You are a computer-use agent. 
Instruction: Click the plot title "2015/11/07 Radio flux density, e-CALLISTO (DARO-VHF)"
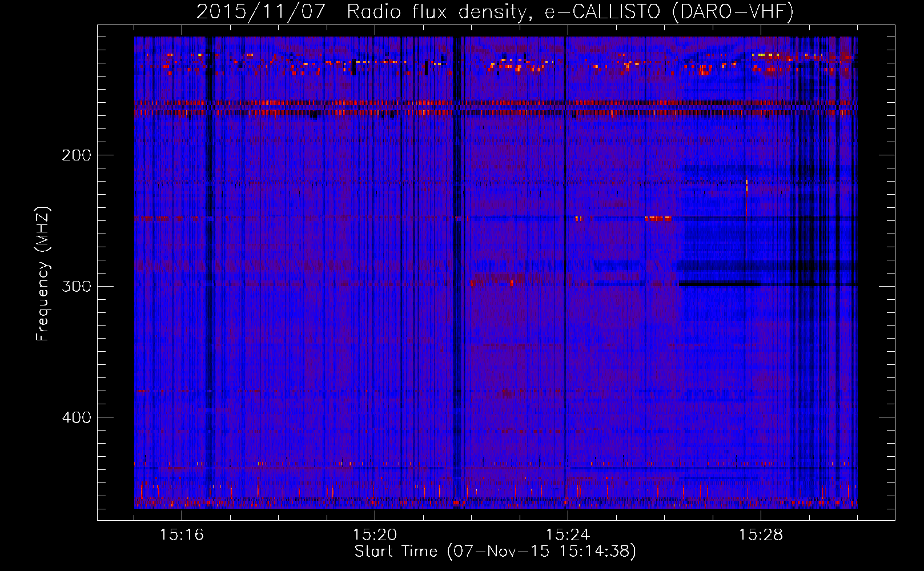(x=495, y=12)
